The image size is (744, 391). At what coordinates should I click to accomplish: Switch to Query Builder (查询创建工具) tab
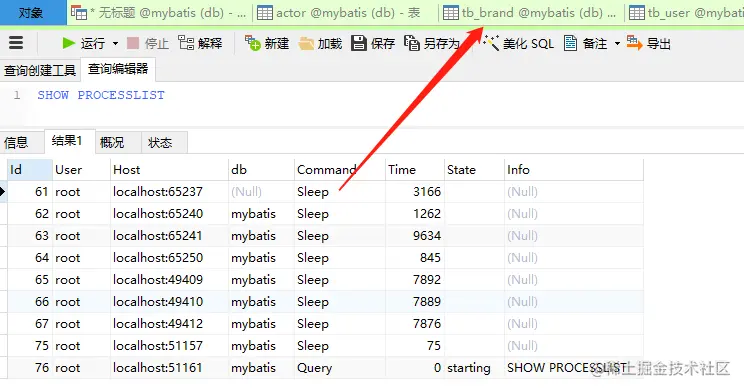pos(40,70)
